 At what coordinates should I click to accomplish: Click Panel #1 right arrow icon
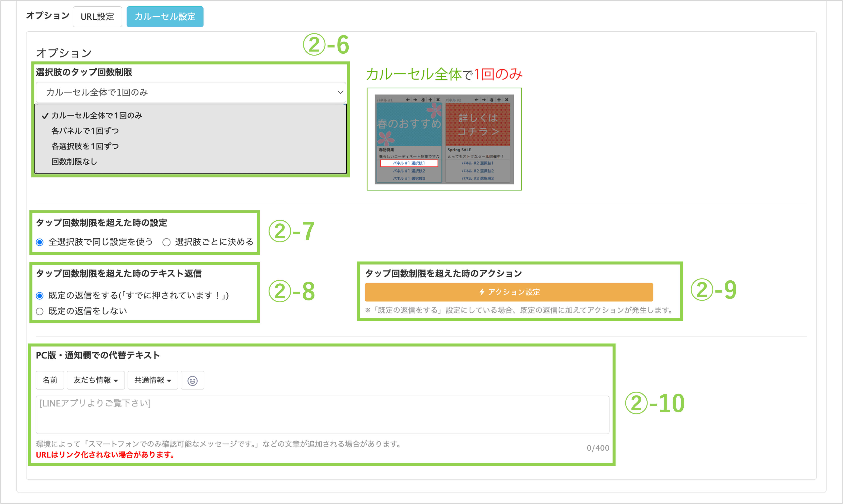pos(415,100)
